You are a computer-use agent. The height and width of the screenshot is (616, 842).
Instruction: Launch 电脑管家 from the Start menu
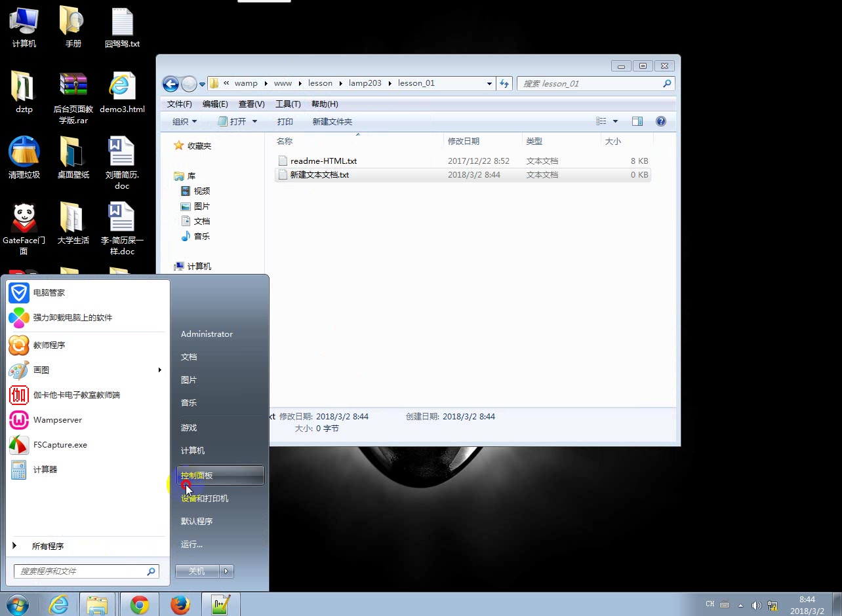coord(87,293)
